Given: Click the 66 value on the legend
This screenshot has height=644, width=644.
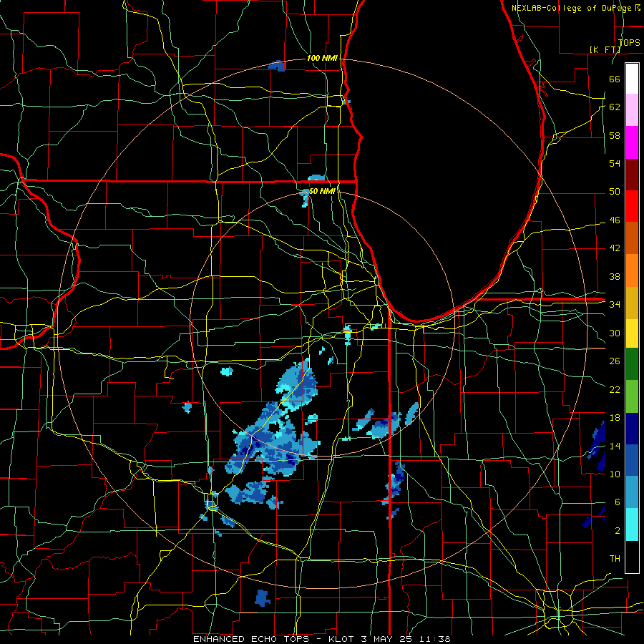Looking at the screenshot, I should (615, 79).
